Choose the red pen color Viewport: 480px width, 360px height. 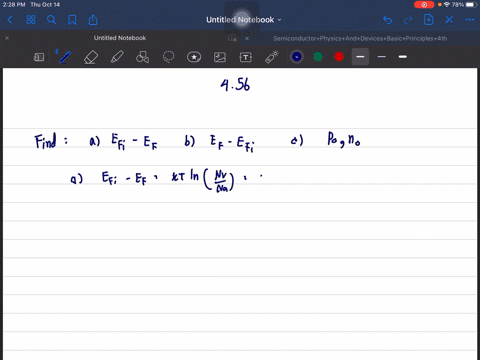[x=339, y=57]
